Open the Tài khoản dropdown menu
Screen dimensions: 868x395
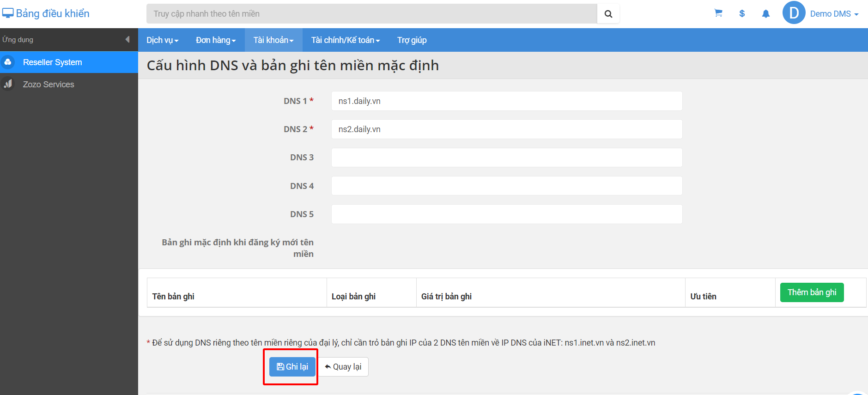coord(273,40)
